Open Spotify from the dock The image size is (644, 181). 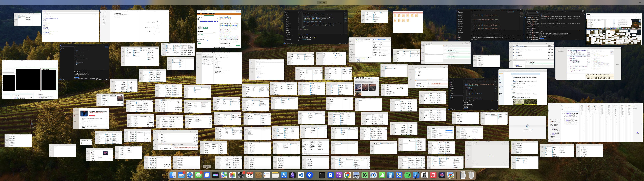(x=407, y=175)
